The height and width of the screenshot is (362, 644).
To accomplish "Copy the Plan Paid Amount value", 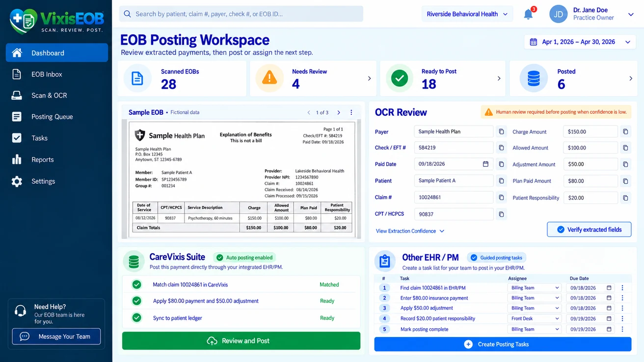I will tap(625, 181).
